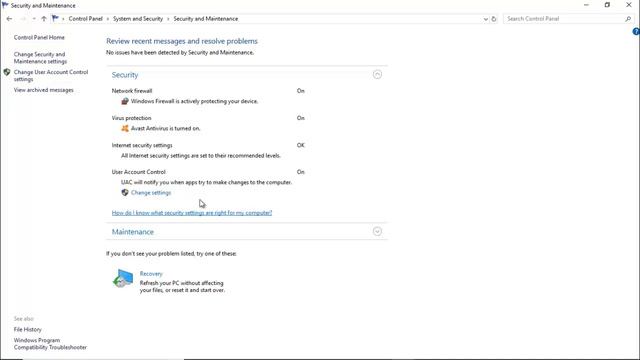Open Change User Account Control settings link
The height and width of the screenshot is (360, 640).
(x=51, y=76)
